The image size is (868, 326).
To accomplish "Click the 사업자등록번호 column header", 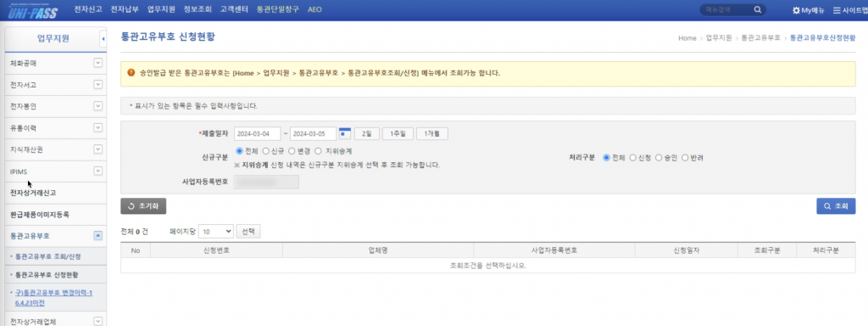I will (554, 250).
